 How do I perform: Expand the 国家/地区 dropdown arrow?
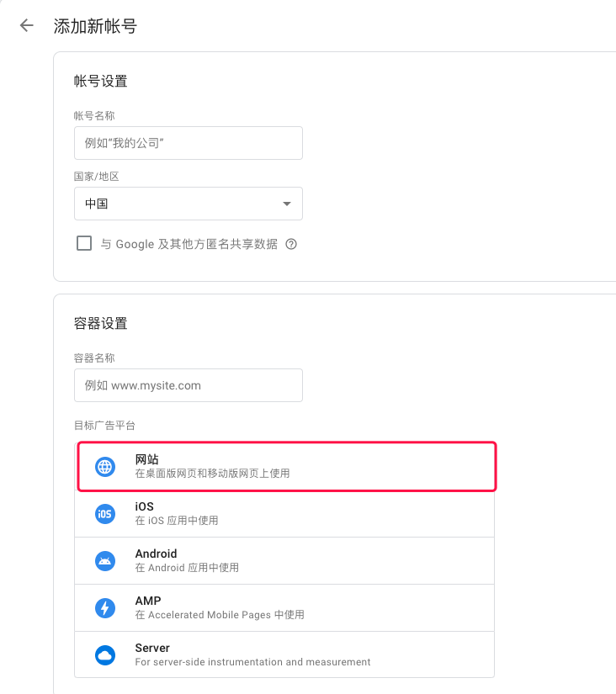[287, 204]
